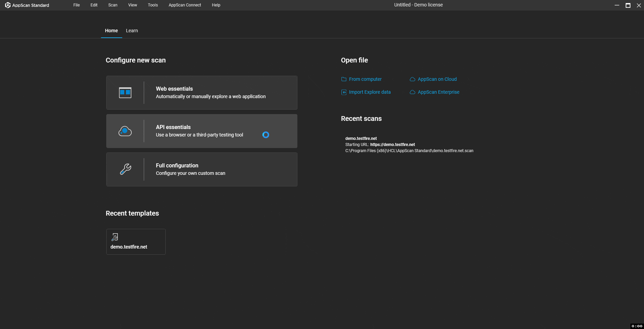Viewport: 644px width, 329px height.
Task: Click the Web essentials window icon
Action: [125, 93]
